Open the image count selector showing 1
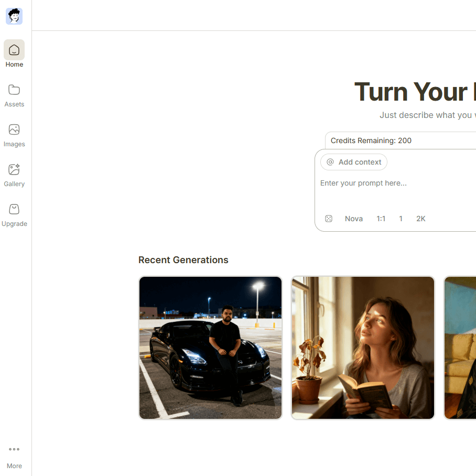The width and height of the screenshot is (476, 476). coord(401,219)
